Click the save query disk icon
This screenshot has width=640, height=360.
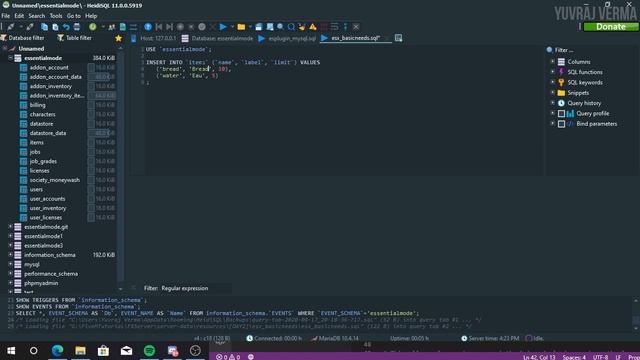tap(259, 27)
